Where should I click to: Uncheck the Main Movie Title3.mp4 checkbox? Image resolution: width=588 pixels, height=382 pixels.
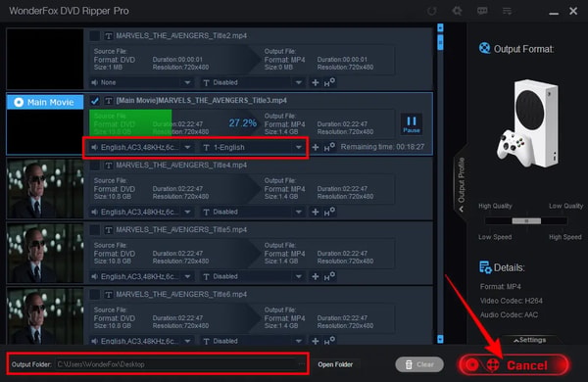click(95, 101)
